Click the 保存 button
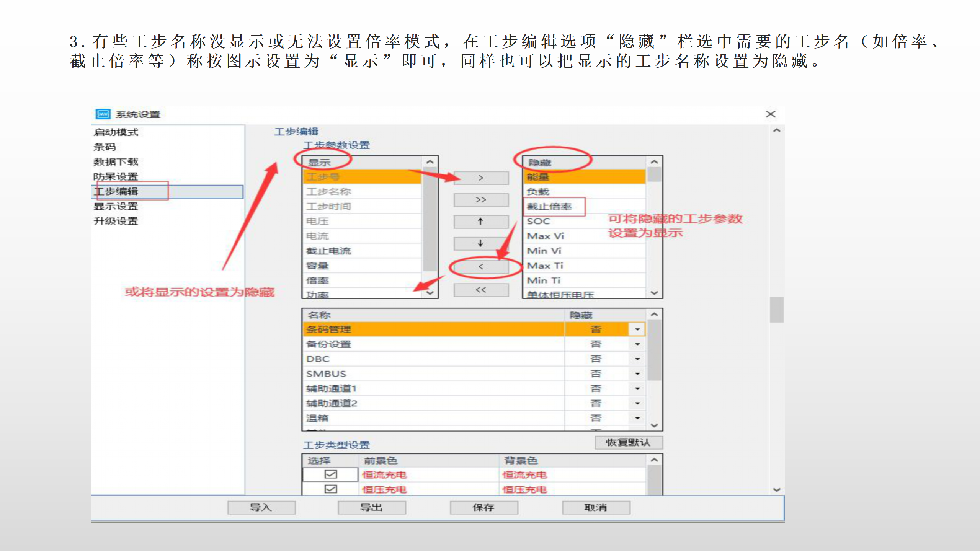The height and width of the screenshot is (551, 980). [x=484, y=507]
